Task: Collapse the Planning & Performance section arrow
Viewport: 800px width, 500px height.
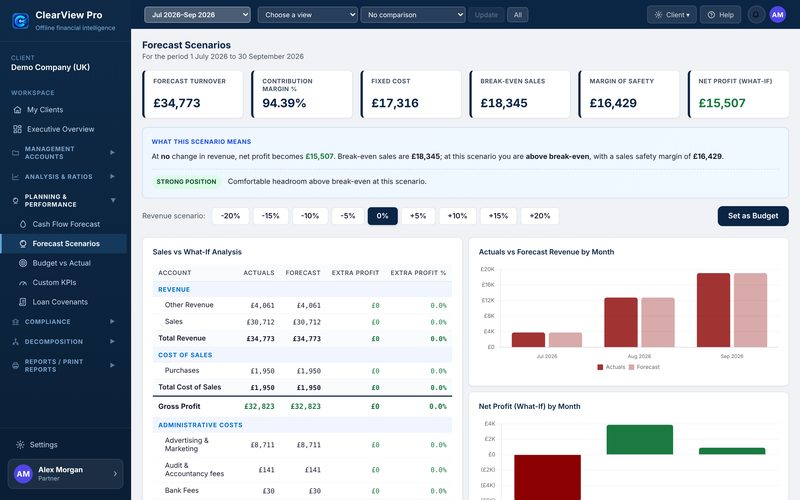Action: click(x=113, y=201)
